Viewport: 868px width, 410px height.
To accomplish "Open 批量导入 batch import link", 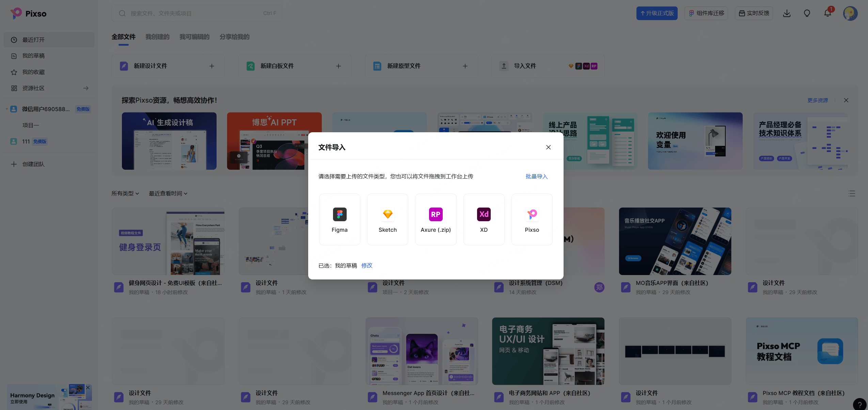I will pos(536,176).
